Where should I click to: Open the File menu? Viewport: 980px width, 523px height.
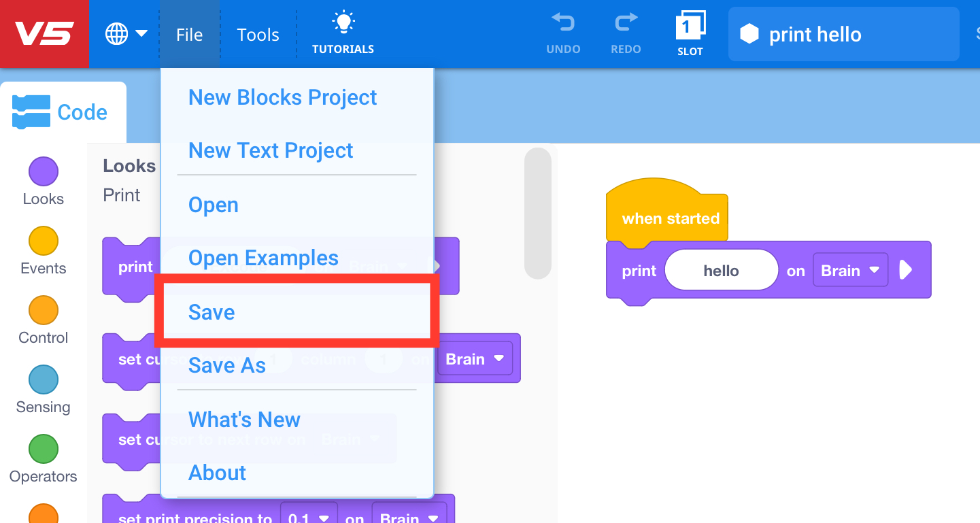tap(188, 34)
